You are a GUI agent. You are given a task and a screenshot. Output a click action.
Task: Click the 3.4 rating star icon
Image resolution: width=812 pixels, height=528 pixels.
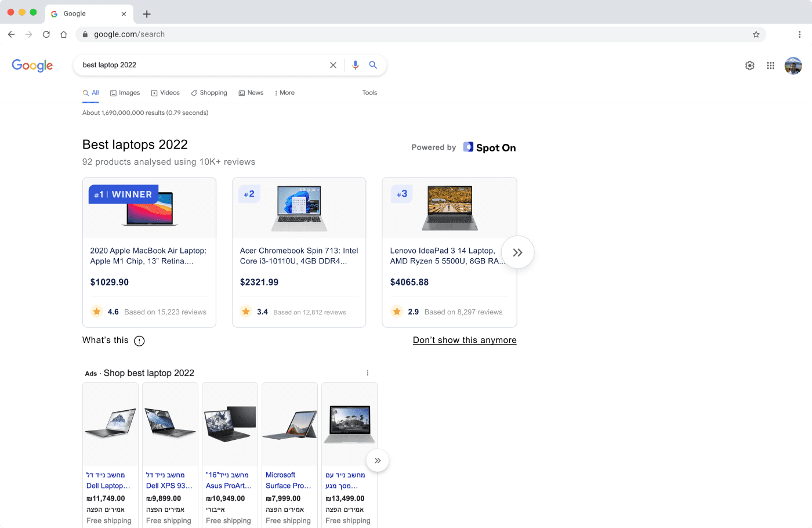click(246, 312)
